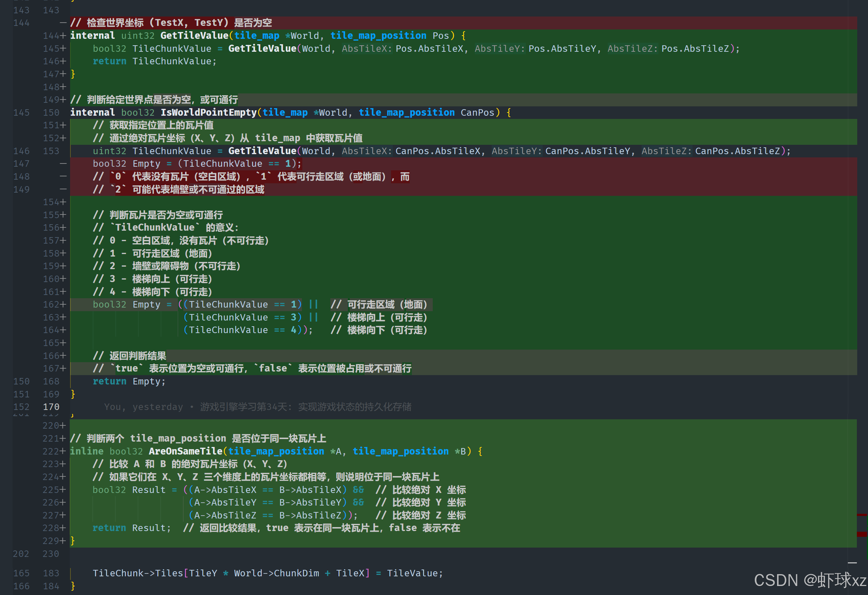
Task: Click 'bool32 Empty' declaration on line 162+
Action: point(126,305)
